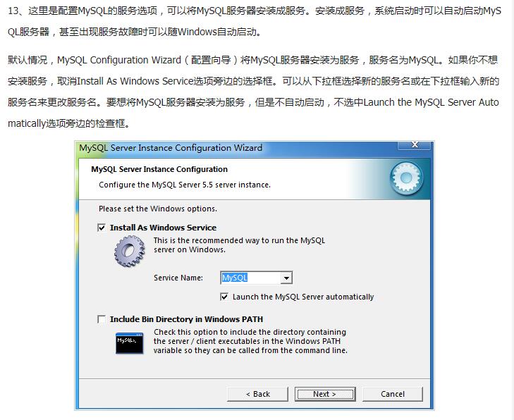The image size is (514, 420).
Task: Click the gray gear Windows Service icon
Action: click(130, 252)
